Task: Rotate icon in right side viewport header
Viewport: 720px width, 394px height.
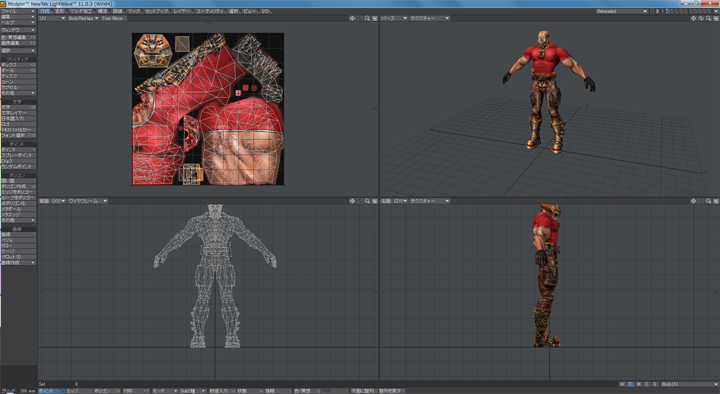Action: (701, 201)
